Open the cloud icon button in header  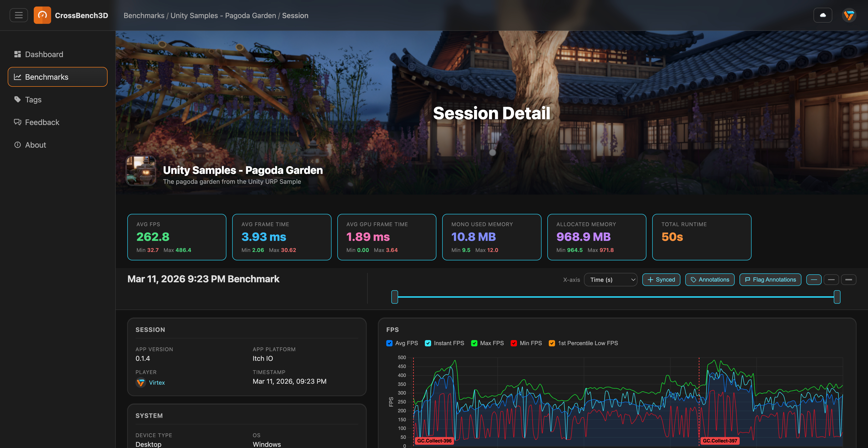tap(822, 15)
